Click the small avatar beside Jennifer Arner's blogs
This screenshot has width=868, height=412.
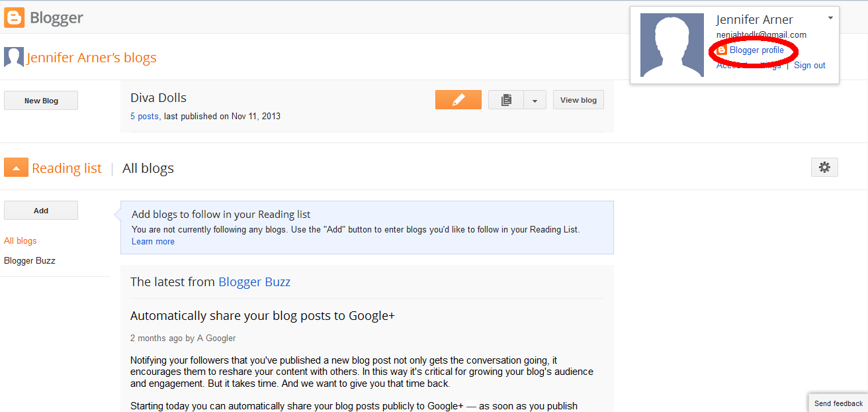(x=14, y=57)
